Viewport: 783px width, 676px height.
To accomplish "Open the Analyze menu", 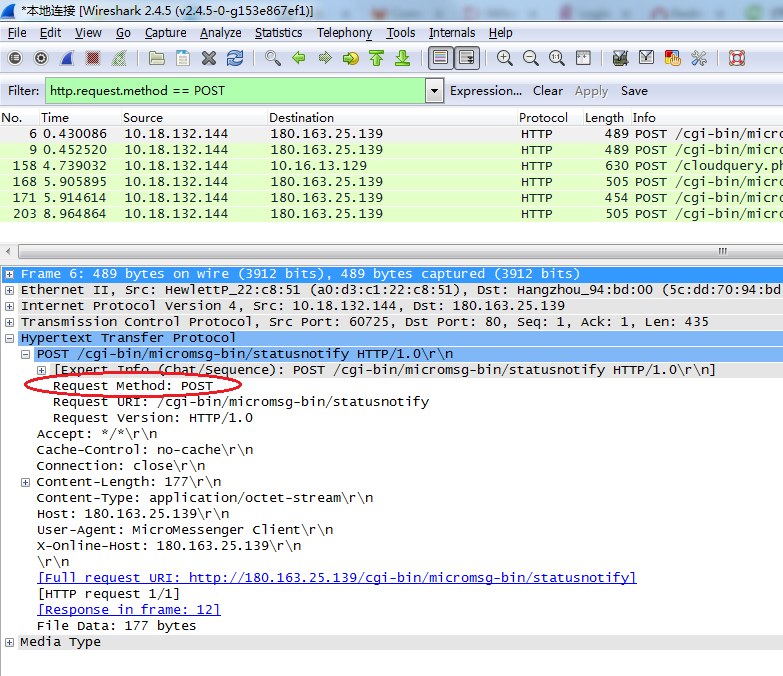I will tap(221, 33).
